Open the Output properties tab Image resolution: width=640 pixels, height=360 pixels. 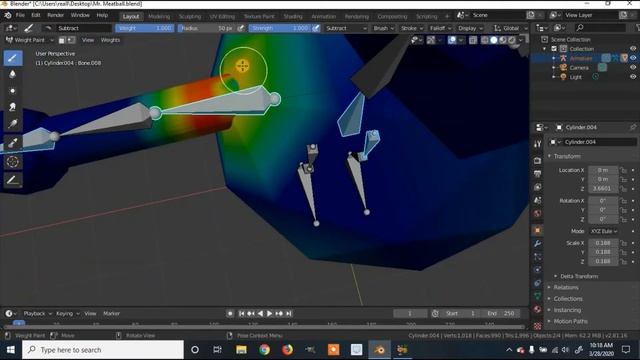pos(538,174)
